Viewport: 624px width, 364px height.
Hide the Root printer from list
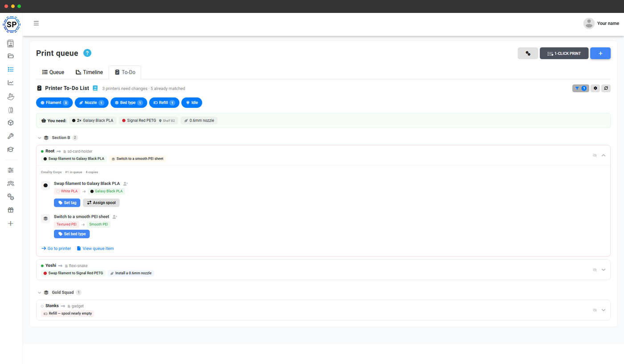tap(595, 155)
